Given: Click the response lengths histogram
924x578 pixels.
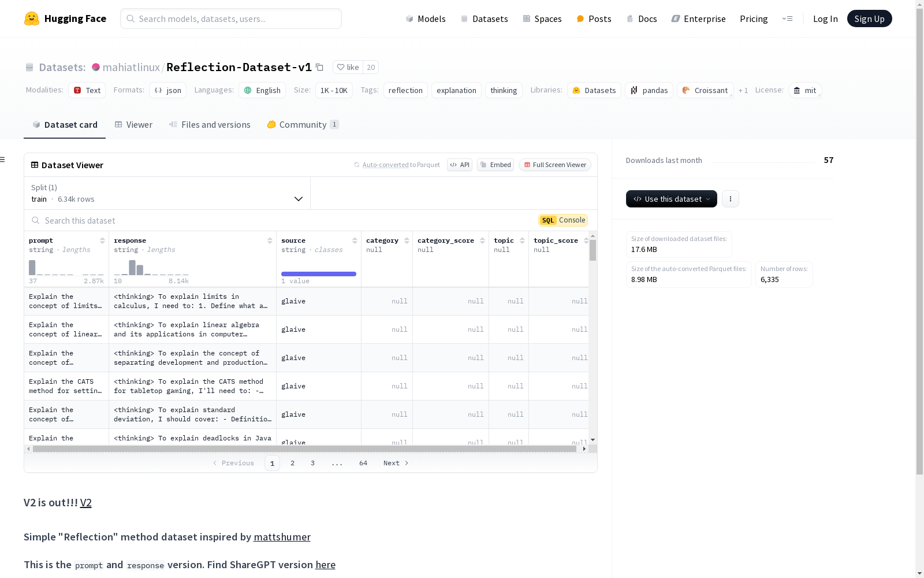Looking at the screenshot, I should [151, 268].
